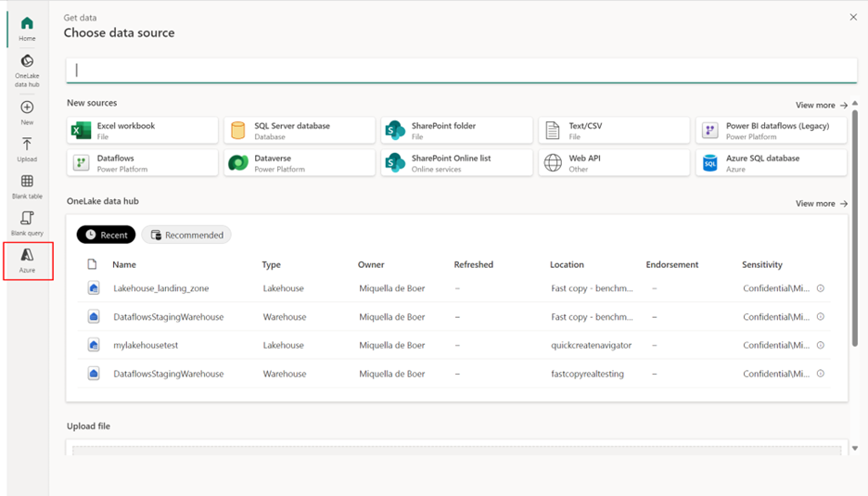Choose the Azure SQL database source

coord(772,163)
